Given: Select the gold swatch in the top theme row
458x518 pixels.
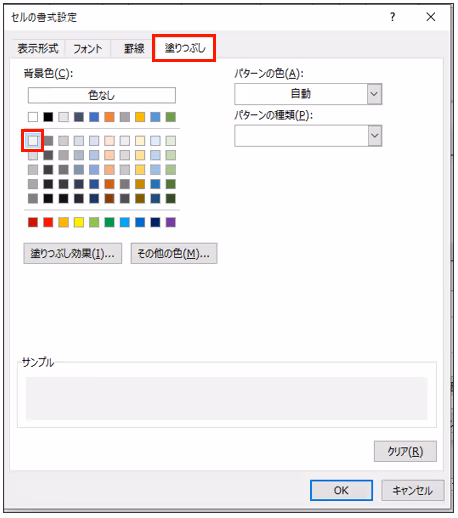Looking at the screenshot, I should coord(140,117).
